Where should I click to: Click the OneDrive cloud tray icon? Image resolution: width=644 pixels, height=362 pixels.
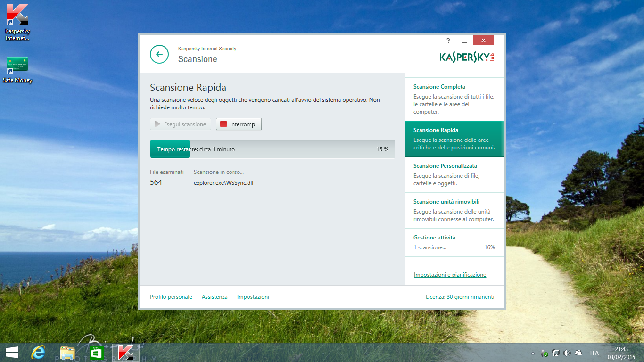click(578, 353)
